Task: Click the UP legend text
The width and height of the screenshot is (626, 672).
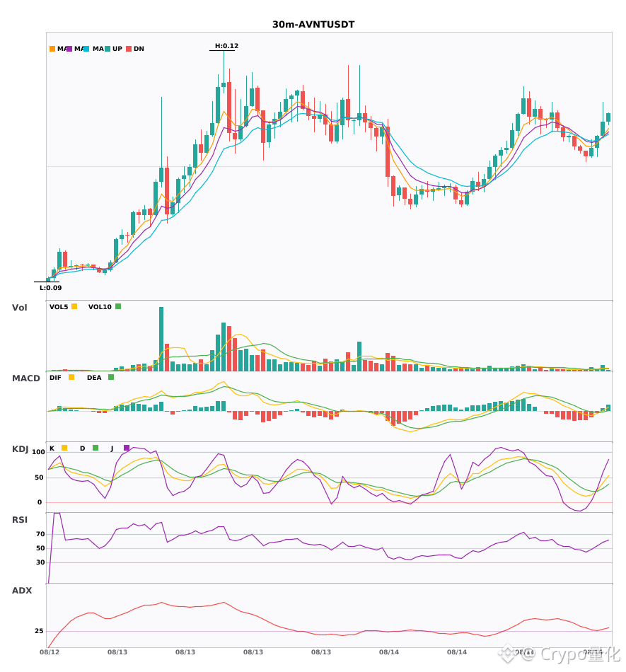Action: [117, 49]
